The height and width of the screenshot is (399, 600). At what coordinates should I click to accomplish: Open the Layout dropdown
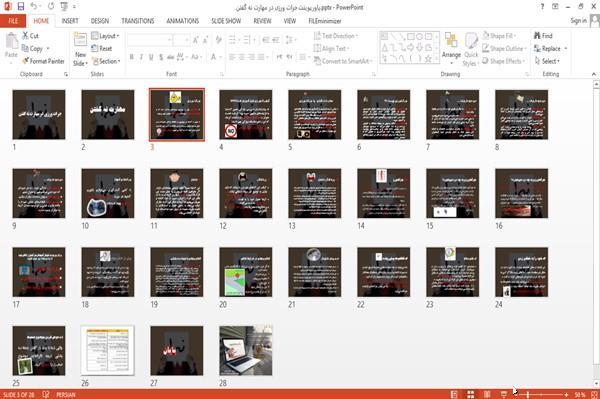coord(105,36)
